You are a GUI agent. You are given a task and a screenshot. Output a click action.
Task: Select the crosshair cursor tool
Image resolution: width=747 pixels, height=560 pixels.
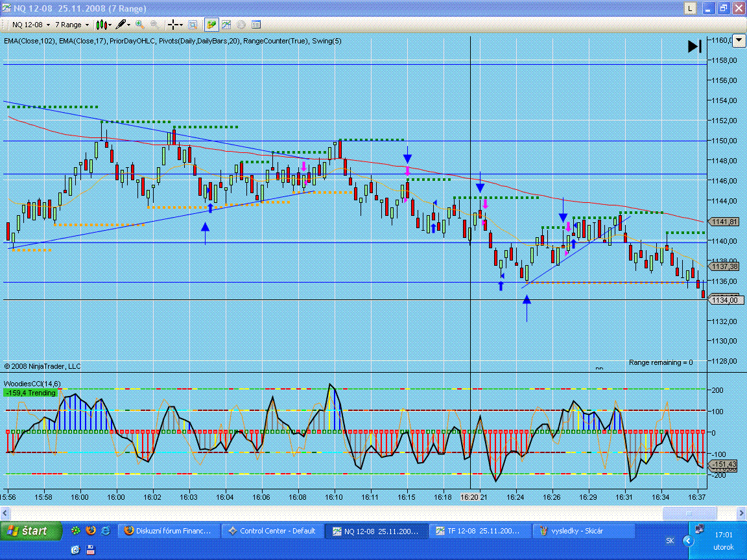point(173,25)
